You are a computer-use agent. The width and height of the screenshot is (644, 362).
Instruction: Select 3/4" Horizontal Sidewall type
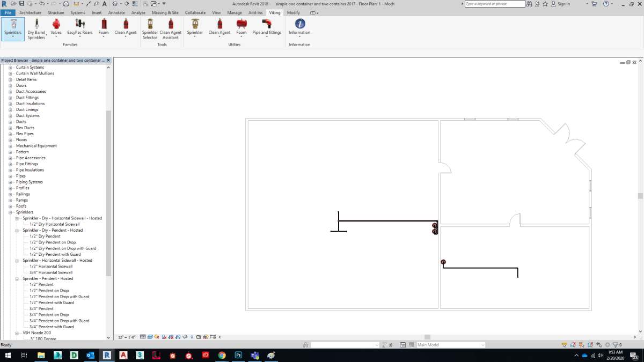(x=51, y=272)
